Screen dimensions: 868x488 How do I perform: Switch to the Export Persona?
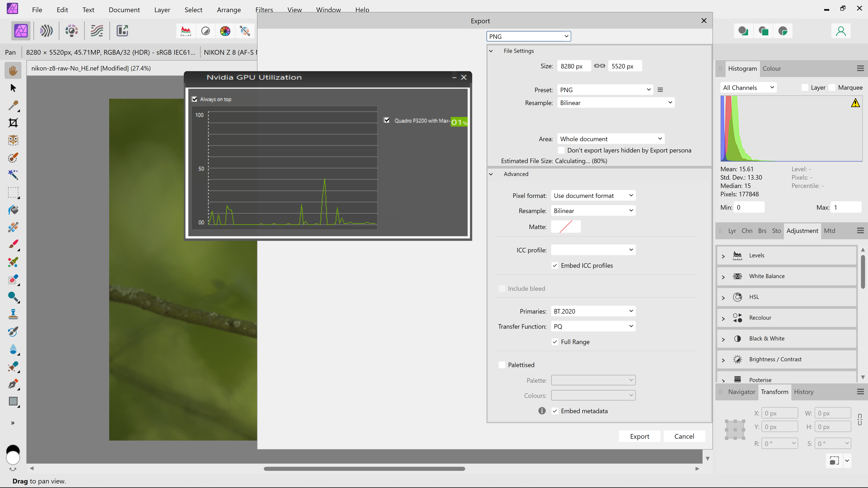click(122, 31)
